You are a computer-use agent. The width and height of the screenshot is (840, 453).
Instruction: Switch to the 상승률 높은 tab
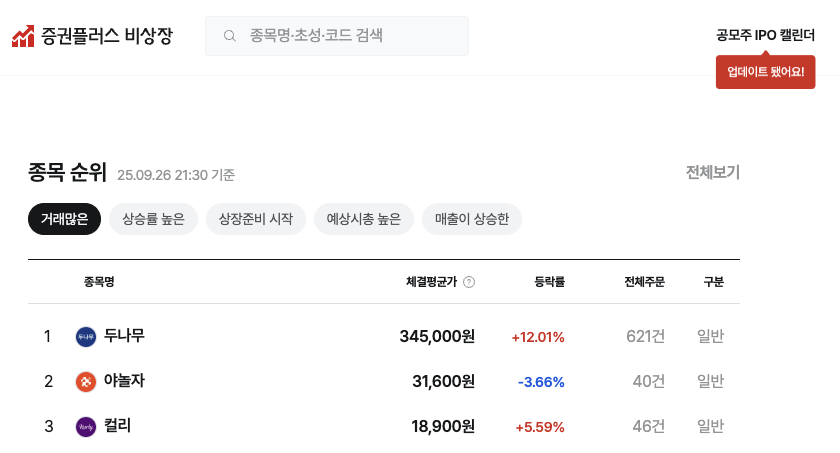(x=153, y=219)
